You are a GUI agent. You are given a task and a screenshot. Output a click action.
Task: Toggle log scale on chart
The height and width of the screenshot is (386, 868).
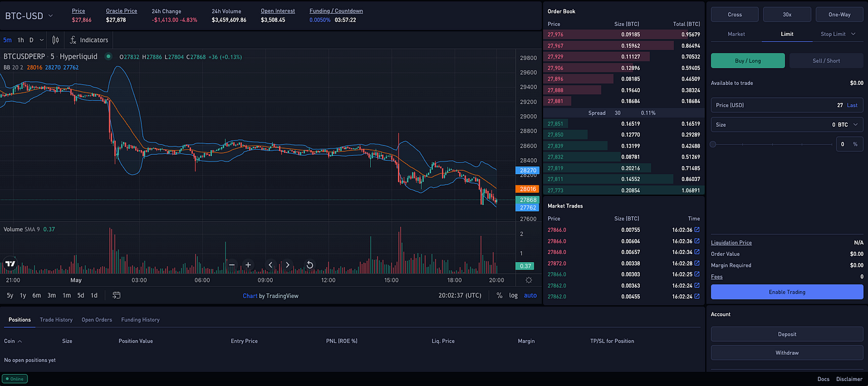tap(513, 296)
